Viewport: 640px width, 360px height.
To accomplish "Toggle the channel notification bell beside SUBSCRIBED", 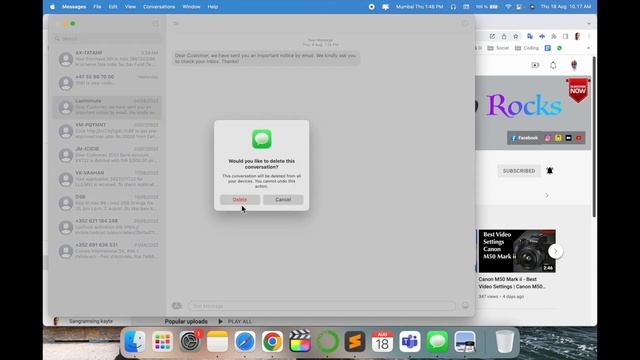I will click(x=550, y=171).
